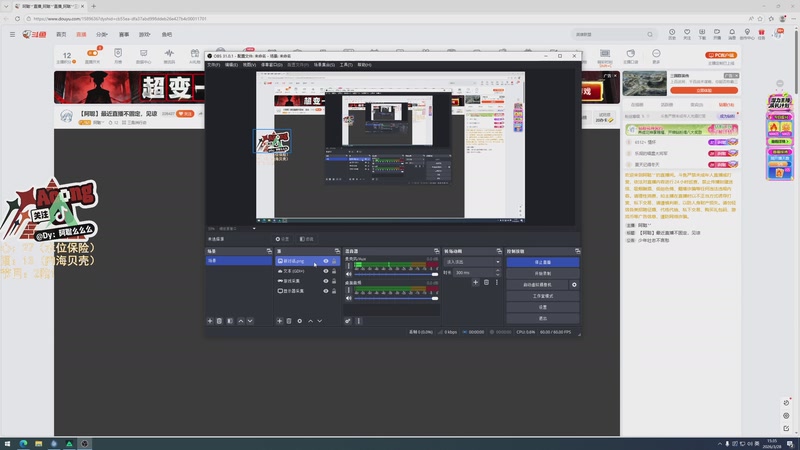
Task: Enable studio mode in OBS controls
Action: click(542, 296)
